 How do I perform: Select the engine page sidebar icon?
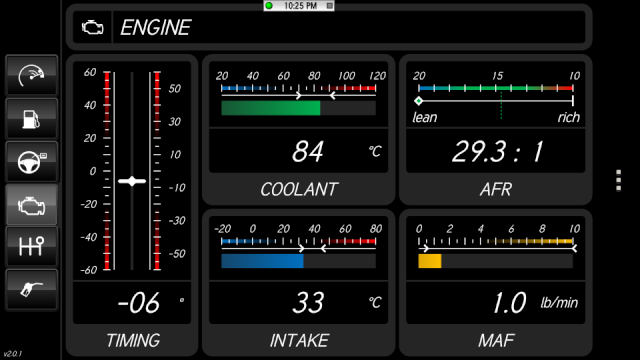pos(31,204)
